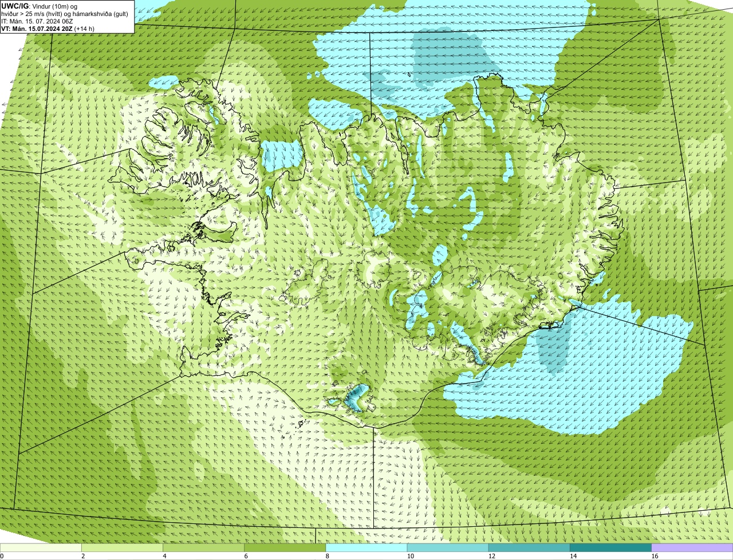The width and height of the screenshot is (733, 560).
Task: Click the light cyan 8–10 m/s legend swatch
Action: point(366,547)
